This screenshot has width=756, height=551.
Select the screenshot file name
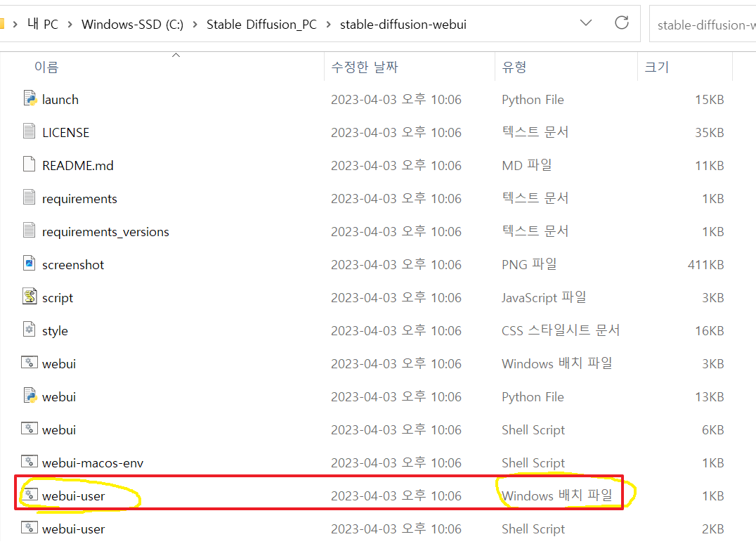pyautogui.click(x=73, y=264)
